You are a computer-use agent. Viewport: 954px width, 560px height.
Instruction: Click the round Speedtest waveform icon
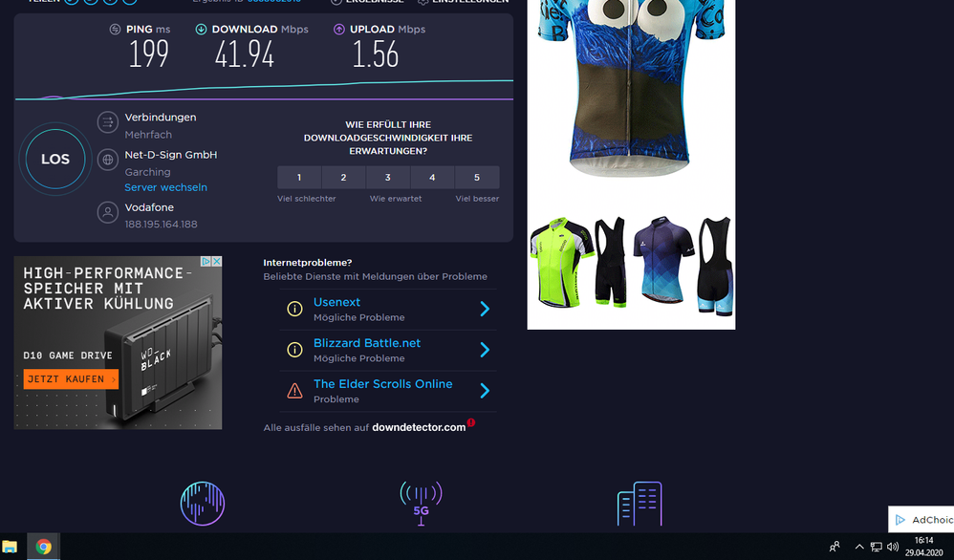point(203,504)
